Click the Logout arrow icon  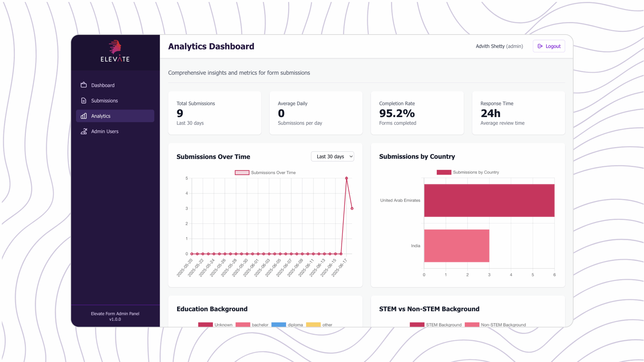tap(540, 46)
